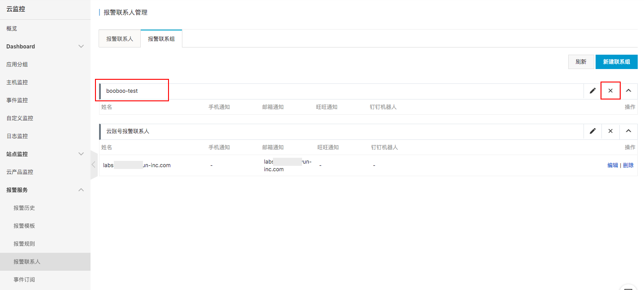Click the 删除 link for labs contact
This screenshot has width=644, height=290.
pos(628,165)
